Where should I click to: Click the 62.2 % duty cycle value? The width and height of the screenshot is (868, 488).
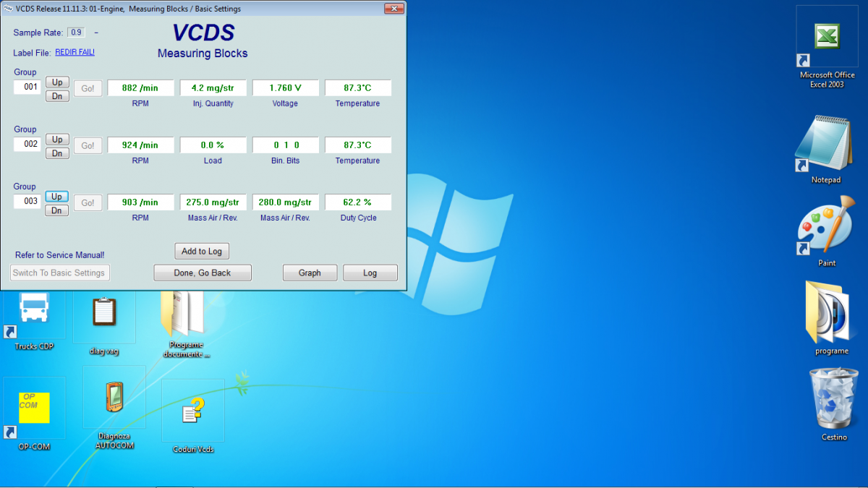(x=358, y=202)
